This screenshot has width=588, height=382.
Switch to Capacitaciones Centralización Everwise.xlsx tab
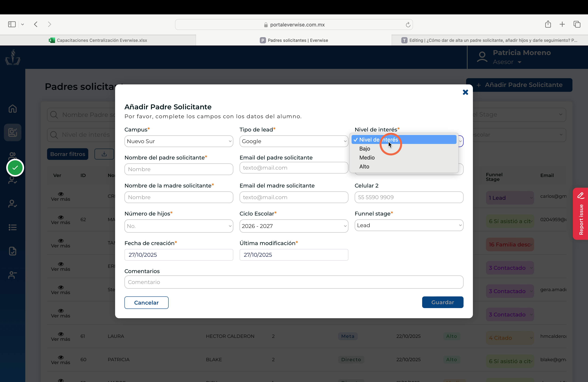coord(98,40)
